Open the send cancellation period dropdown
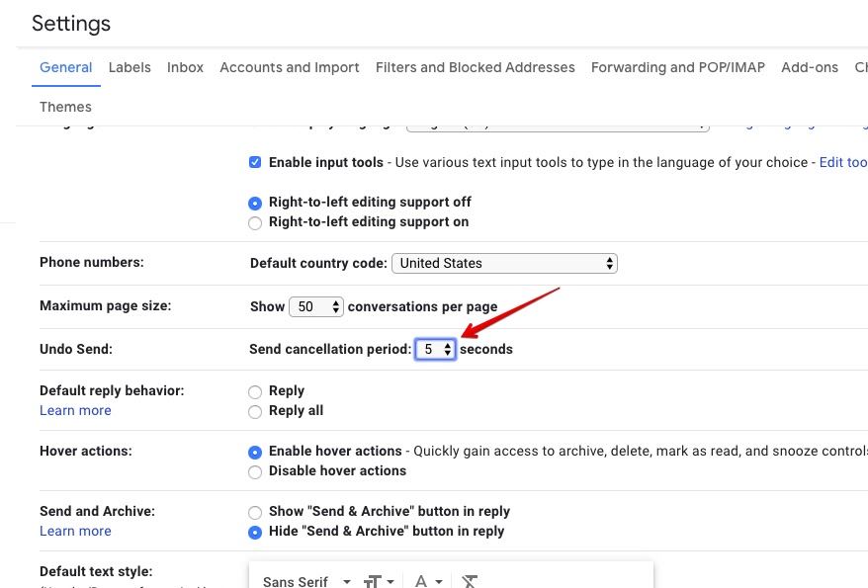 [x=435, y=349]
